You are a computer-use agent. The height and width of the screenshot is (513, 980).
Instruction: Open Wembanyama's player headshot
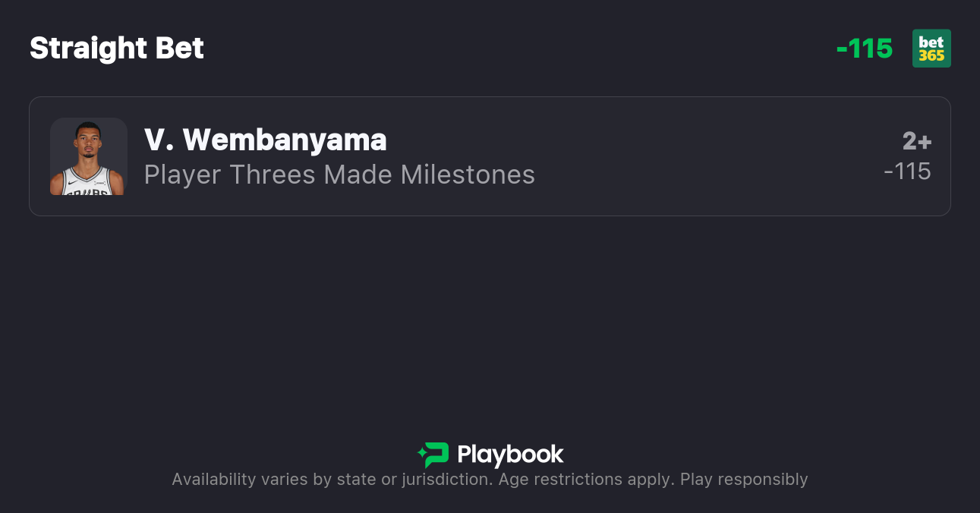(88, 156)
